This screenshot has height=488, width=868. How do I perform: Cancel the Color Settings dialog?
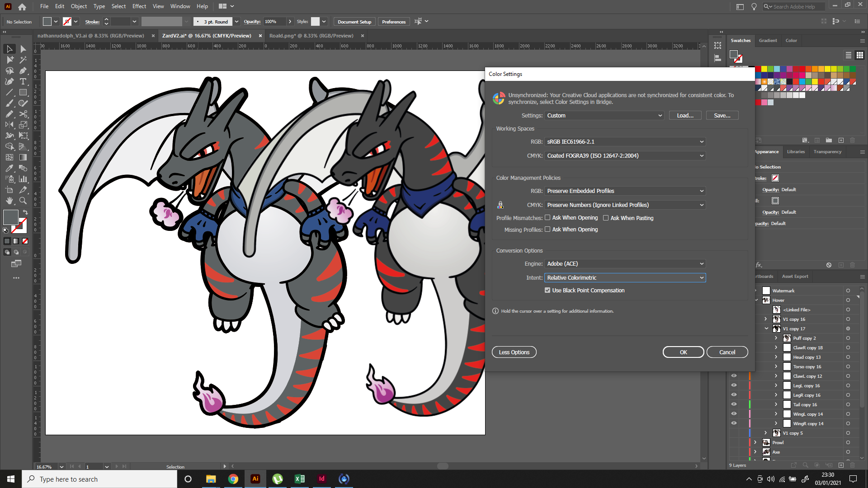[x=727, y=352]
